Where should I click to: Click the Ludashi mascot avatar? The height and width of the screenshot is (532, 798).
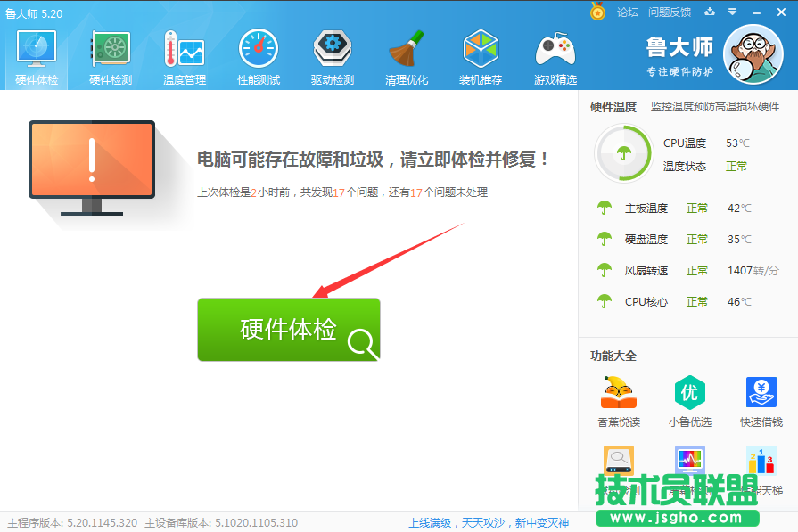(x=753, y=55)
